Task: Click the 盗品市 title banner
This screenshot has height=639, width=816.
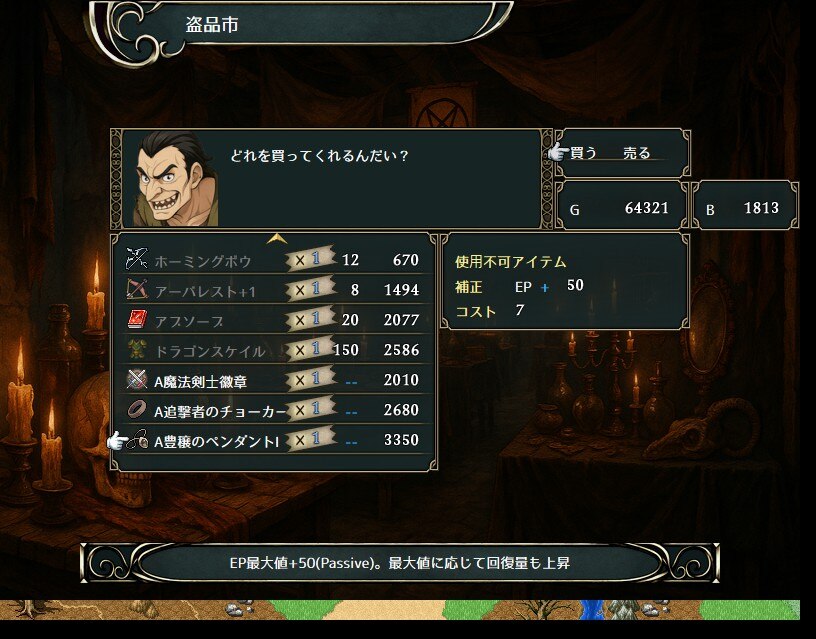Action: [302, 26]
